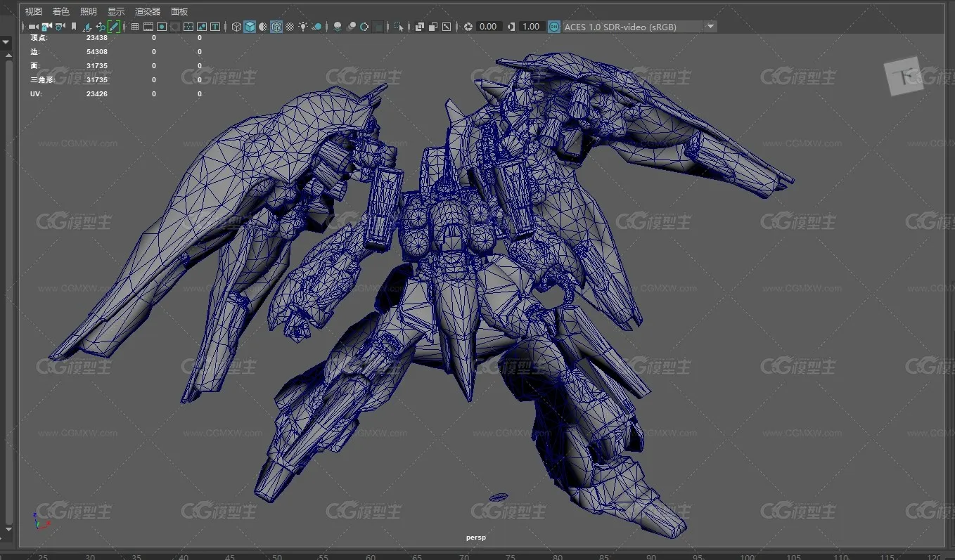The image size is (955, 560).
Task: Click the left panel top arrow
Action: tap(6, 42)
